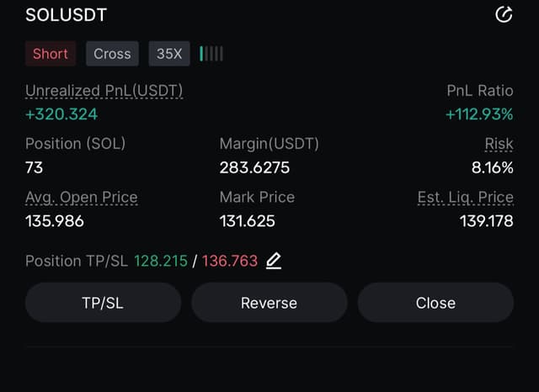Image resolution: width=539 pixels, height=392 pixels.
Task: Adjust the 35X leverage tag
Action: 168,54
